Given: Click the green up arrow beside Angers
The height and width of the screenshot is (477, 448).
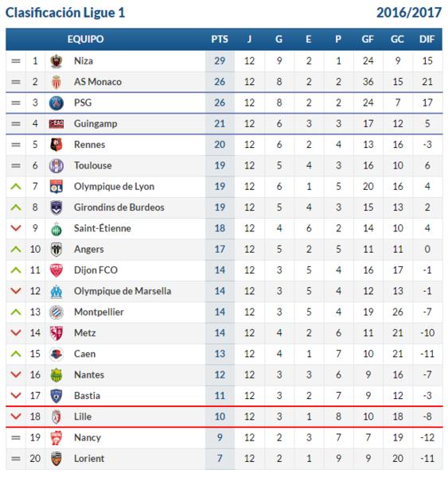Looking at the screenshot, I should 16,250.
